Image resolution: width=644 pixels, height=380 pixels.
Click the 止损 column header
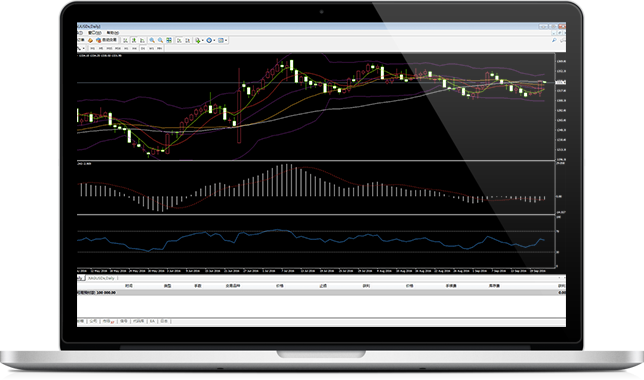[x=323, y=286]
